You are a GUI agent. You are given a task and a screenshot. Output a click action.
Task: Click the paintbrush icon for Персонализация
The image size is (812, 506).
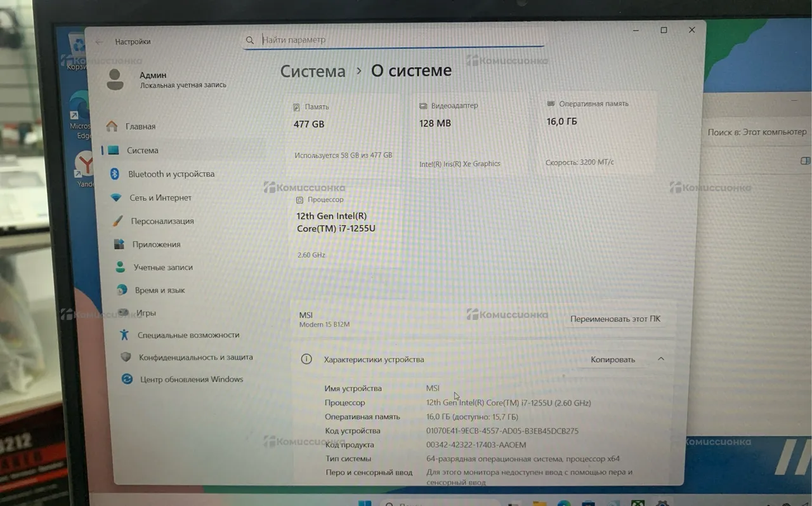(117, 221)
